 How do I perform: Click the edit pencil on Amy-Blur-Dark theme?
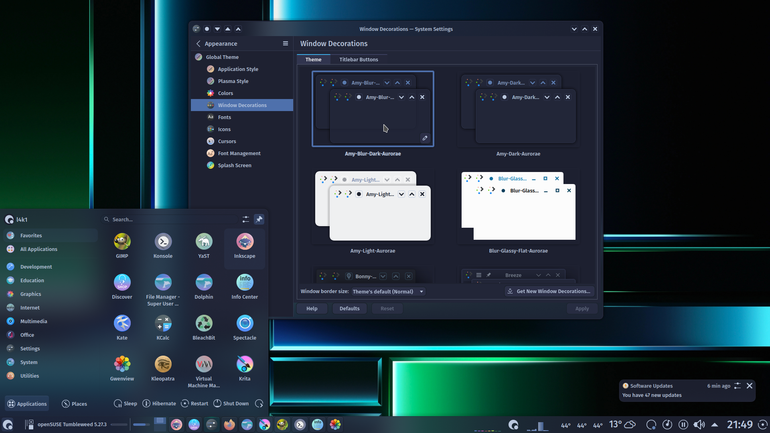pos(425,138)
